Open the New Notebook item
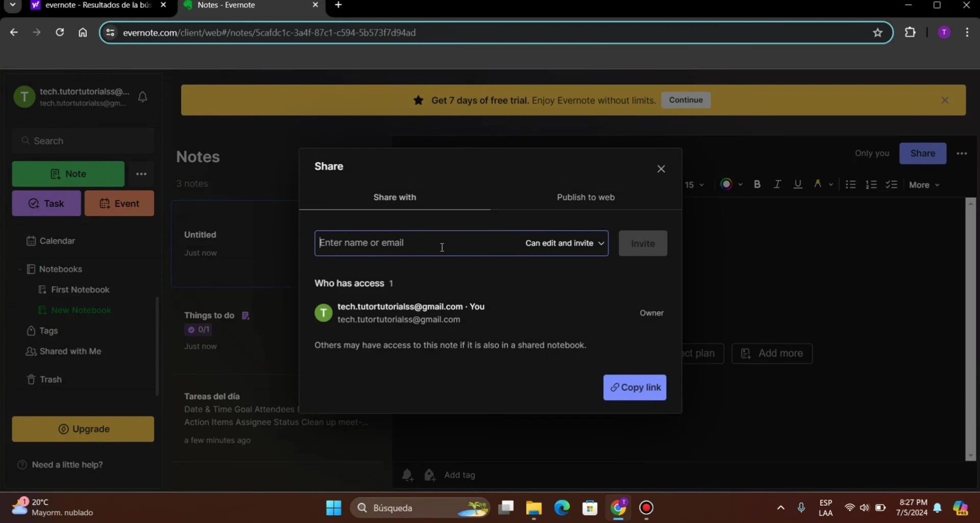This screenshot has height=523, width=980. point(75,311)
